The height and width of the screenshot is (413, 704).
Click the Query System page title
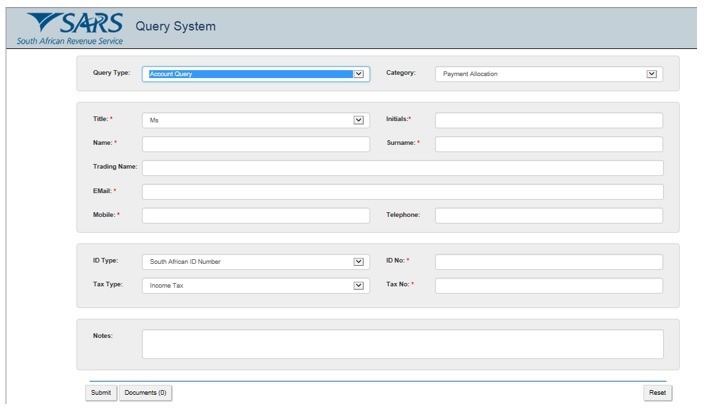click(x=175, y=26)
